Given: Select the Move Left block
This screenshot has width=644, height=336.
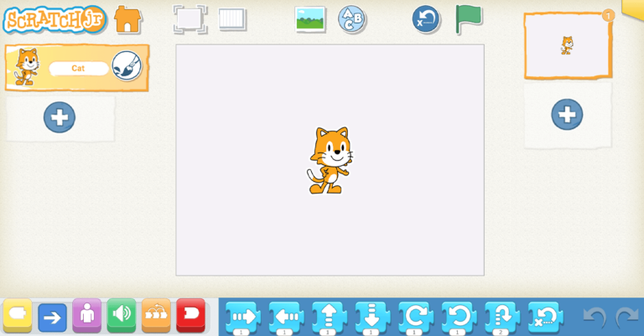Looking at the screenshot, I should click(x=286, y=318).
